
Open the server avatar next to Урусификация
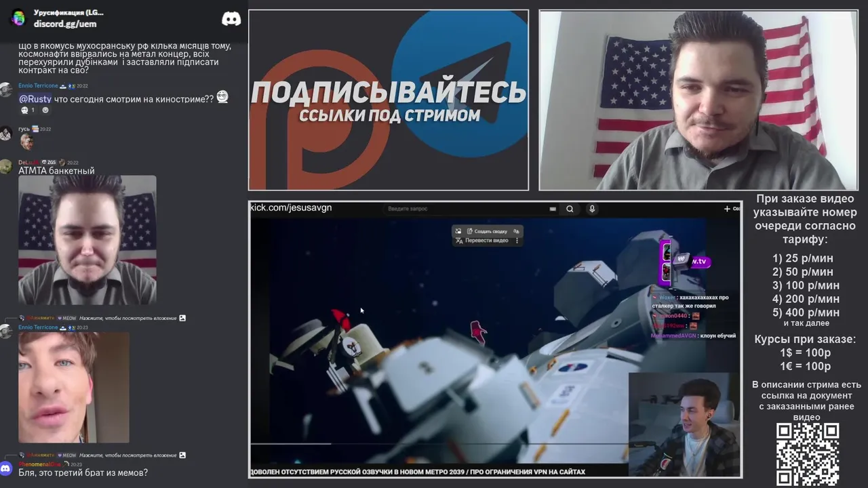pos(18,18)
